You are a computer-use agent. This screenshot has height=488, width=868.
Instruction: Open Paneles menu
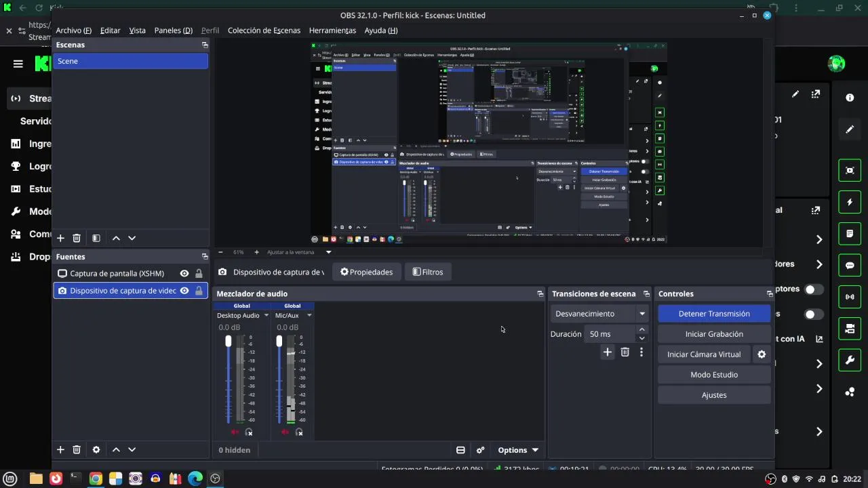click(174, 30)
